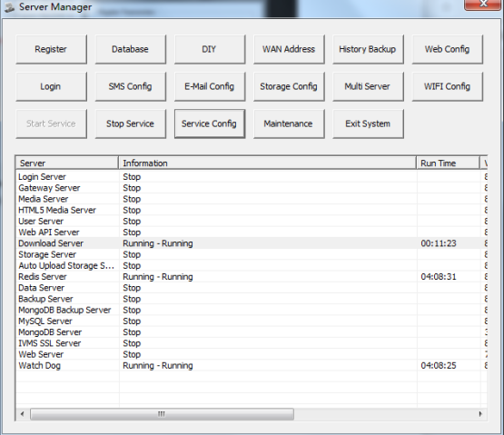Viewport: 504px width, 435px height.
Task: Select the Data Server row
Action: [x=252, y=288]
